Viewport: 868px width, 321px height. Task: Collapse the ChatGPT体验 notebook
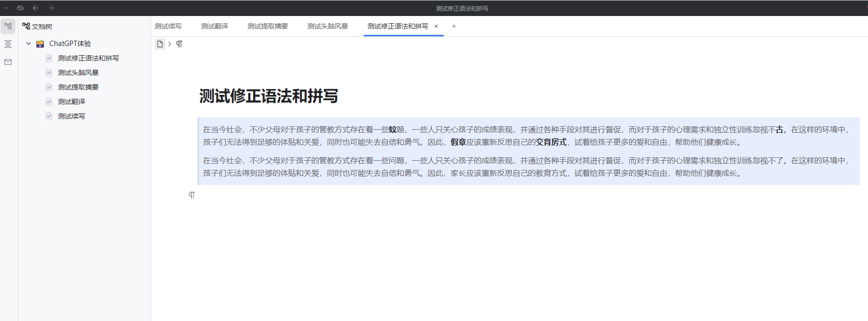[29, 44]
